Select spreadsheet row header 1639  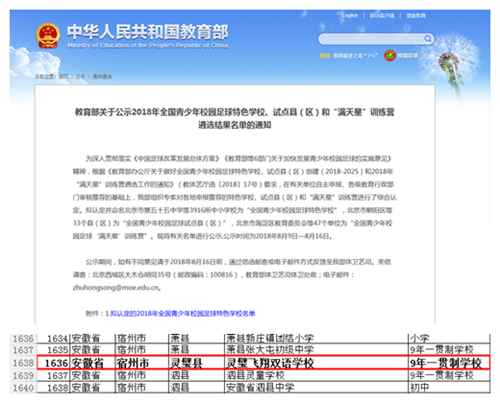click(x=23, y=376)
